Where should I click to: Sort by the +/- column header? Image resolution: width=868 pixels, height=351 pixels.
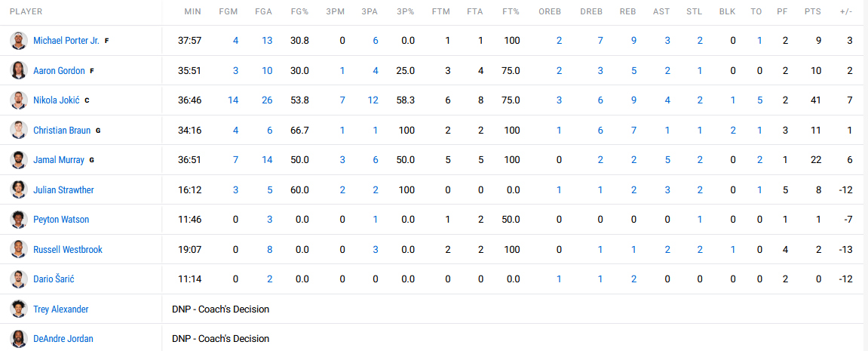(x=845, y=12)
